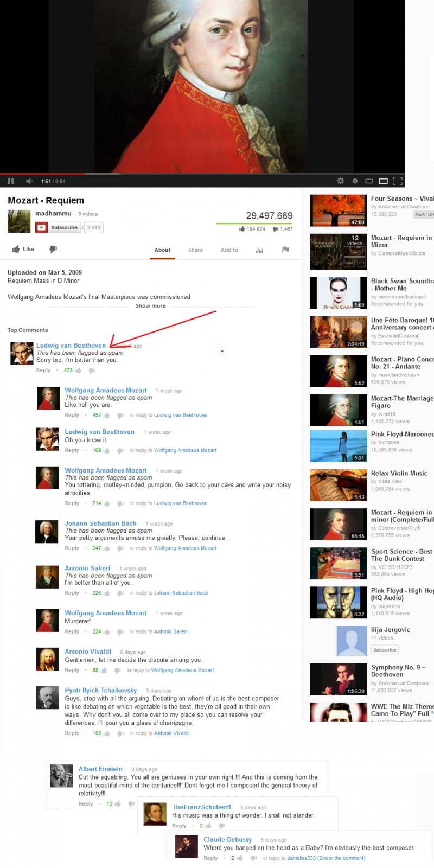Viewport: 434px width, 868px height.
Task: Thumbs down Antonio Vivaldi's comment
Action: click(118, 671)
